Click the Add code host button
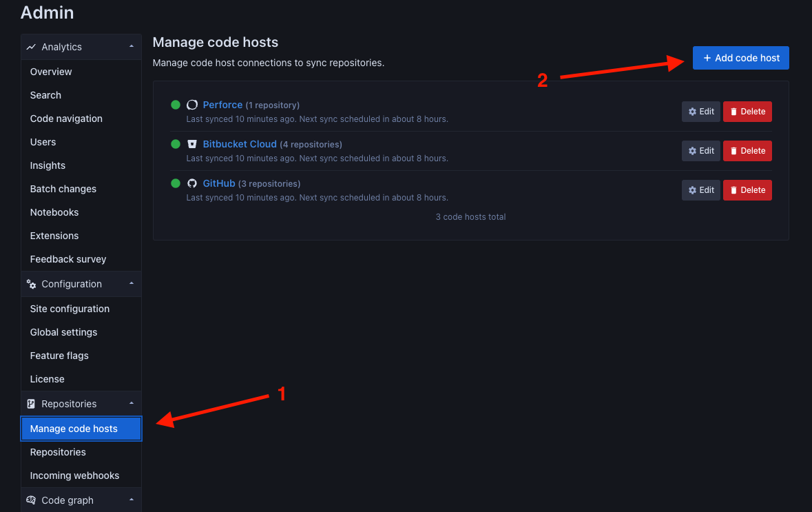This screenshot has height=512, width=812. click(740, 58)
